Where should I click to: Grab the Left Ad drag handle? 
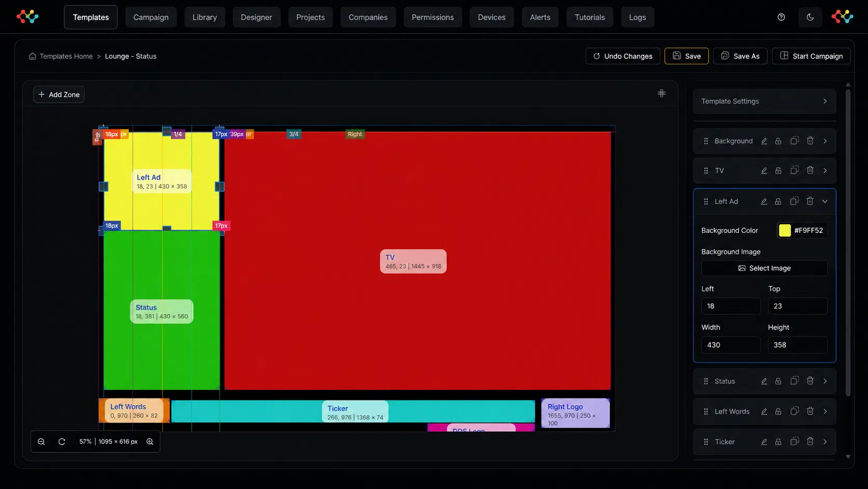[706, 202]
